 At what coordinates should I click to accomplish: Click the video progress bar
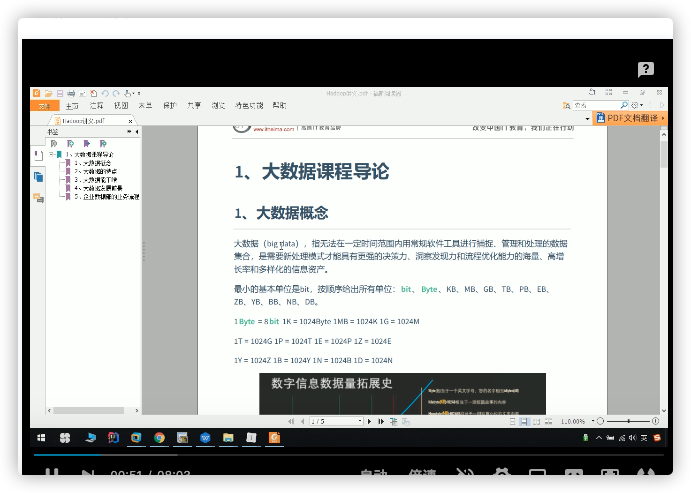click(348, 455)
